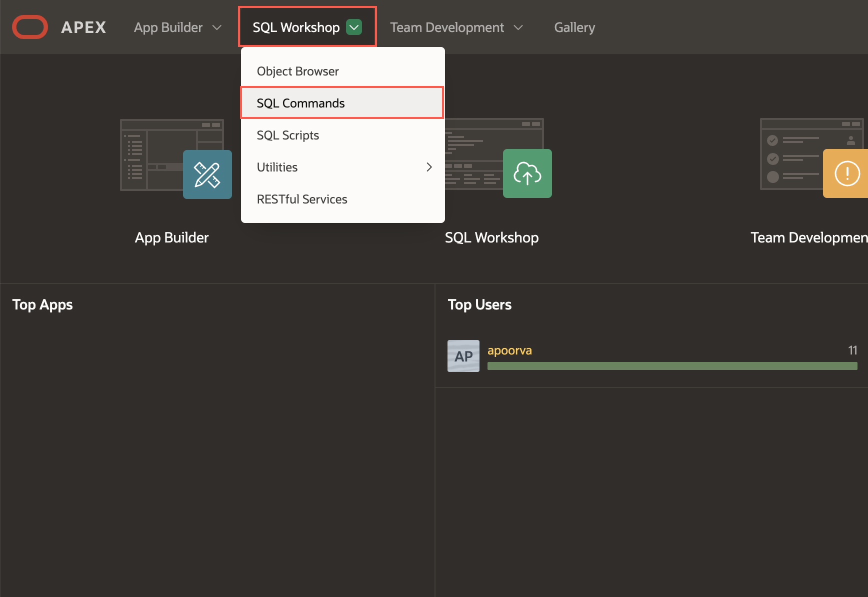Click the SQL Workshop navigation label

[x=296, y=27]
